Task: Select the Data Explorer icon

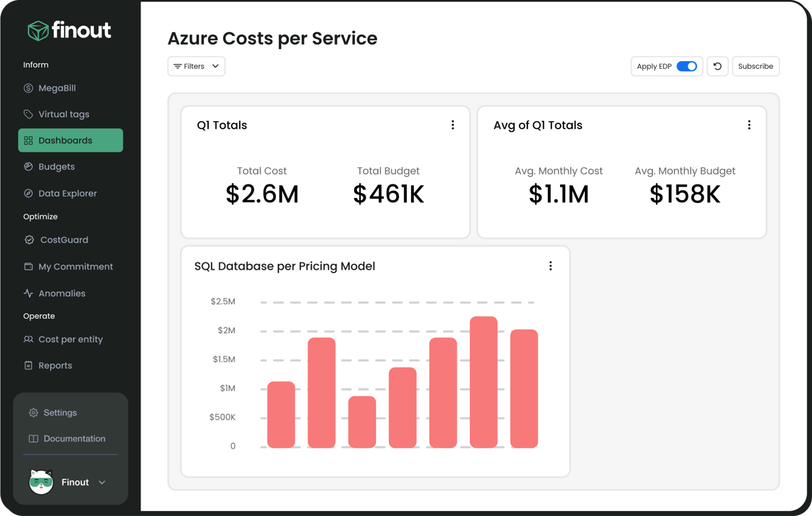Action: click(x=29, y=192)
